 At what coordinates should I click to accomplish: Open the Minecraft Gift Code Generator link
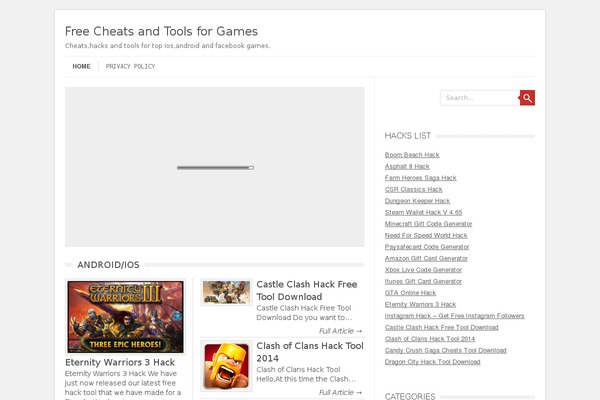click(429, 224)
